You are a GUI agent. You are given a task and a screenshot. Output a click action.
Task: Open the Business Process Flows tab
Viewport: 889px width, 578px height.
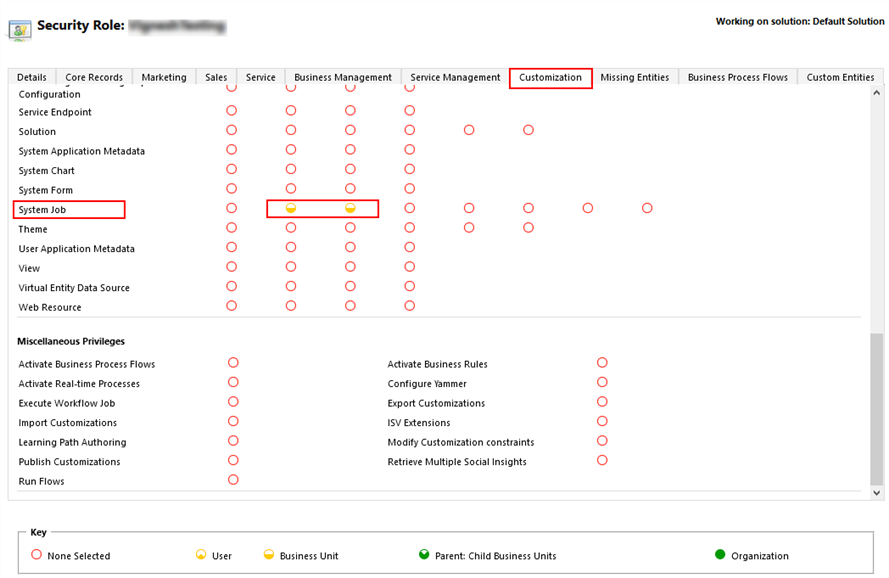tap(737, 77)
